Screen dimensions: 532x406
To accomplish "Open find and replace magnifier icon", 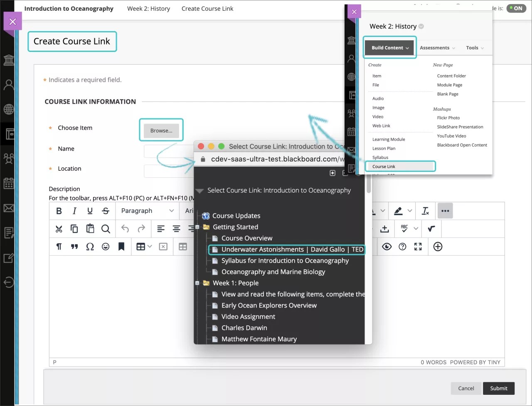I will pos(106,229).
